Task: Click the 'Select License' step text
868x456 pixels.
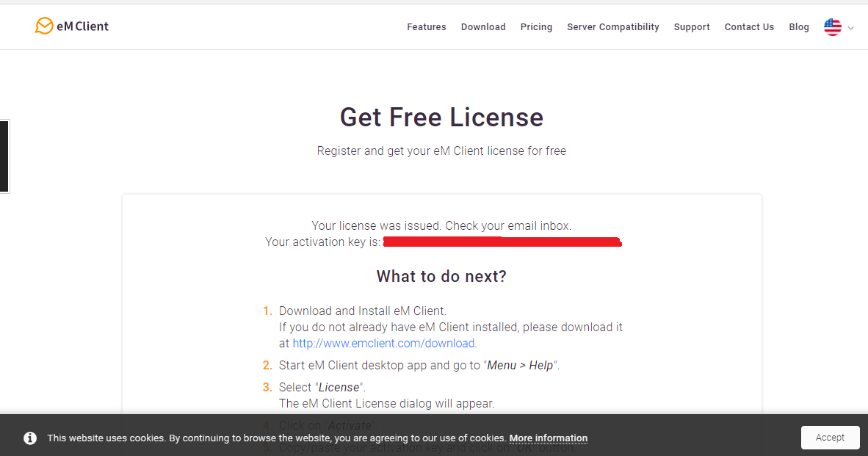Action: coord(322,388)
